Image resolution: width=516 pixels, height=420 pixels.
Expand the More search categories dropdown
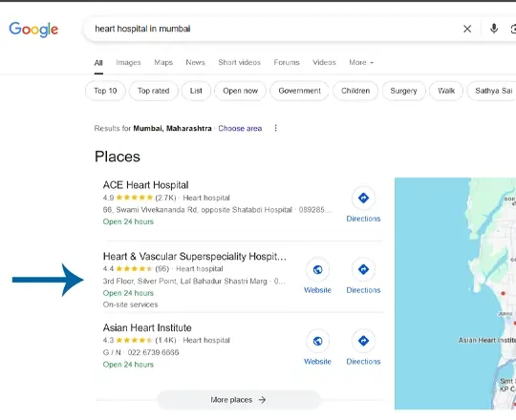361,62
